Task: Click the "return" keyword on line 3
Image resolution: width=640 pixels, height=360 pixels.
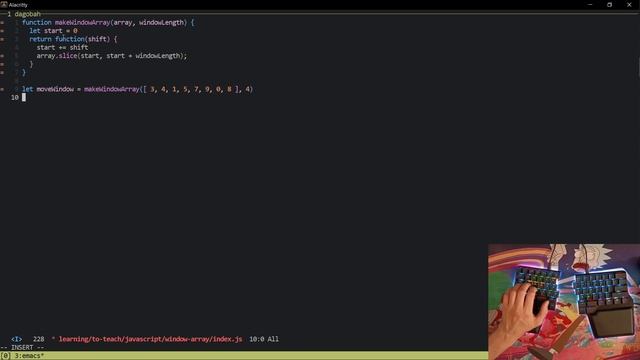Action: click(x=40, y=39)
